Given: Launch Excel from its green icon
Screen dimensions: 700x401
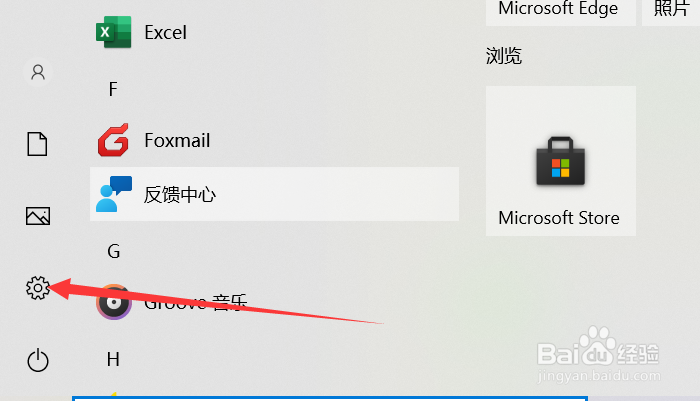Looking at the screenshot, I should click(114, 32).
